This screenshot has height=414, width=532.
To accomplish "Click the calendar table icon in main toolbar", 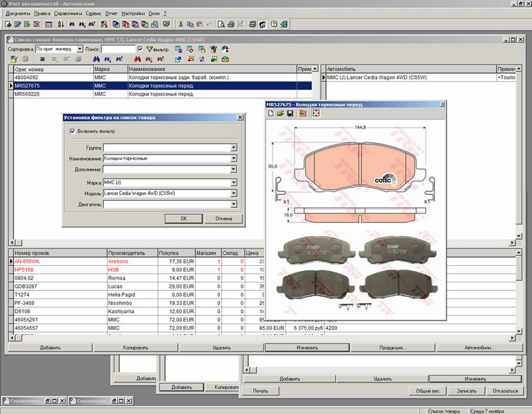I will click(x=49, y=24).
